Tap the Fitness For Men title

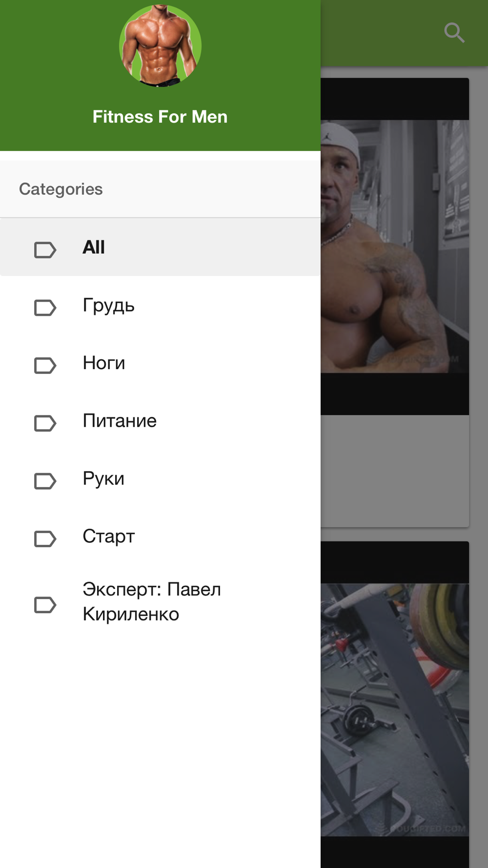160,117
